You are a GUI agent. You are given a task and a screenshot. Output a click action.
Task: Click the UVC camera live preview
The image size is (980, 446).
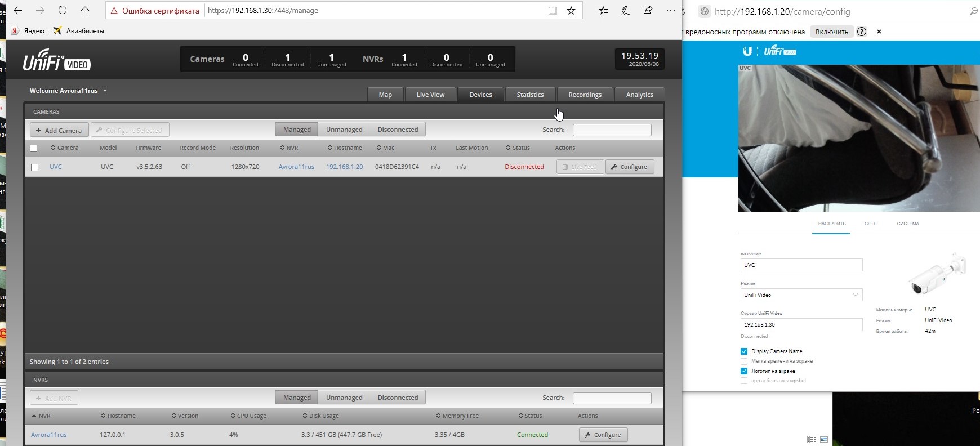tap(859, 138)
